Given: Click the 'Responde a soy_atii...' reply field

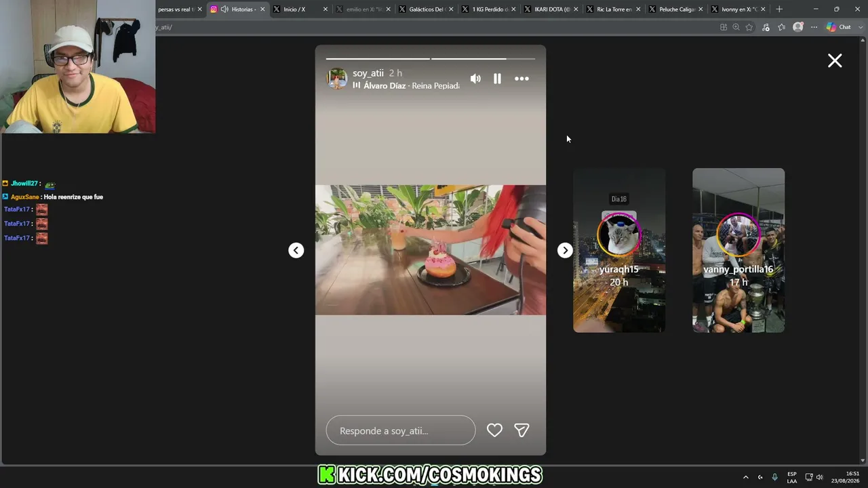Looking at the screenshot, I should click(x=401, y=430).
